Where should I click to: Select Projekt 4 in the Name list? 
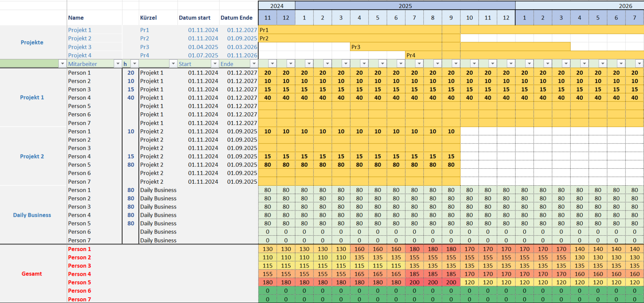click(80, 55)
